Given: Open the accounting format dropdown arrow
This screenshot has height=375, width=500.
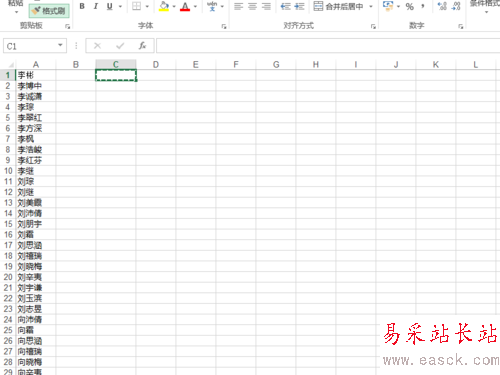Looking at the screenshot, I should coord(398,6).
